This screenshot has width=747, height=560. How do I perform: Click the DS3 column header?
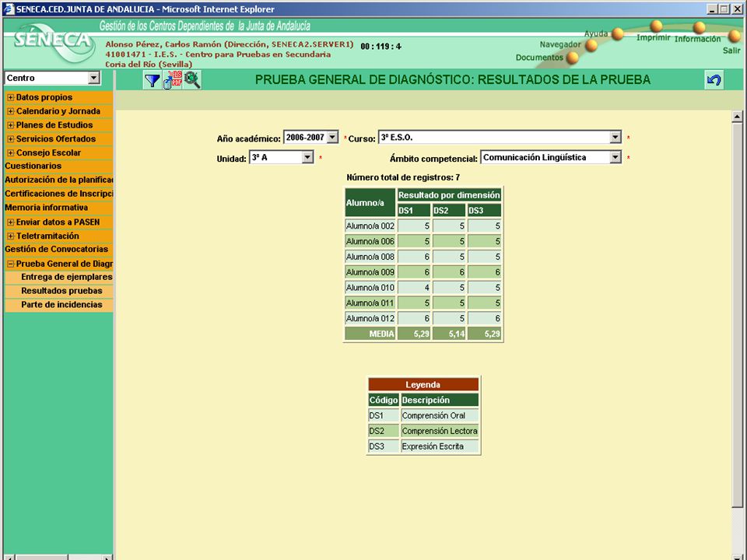pyautogui.click(x=485, y=211)
